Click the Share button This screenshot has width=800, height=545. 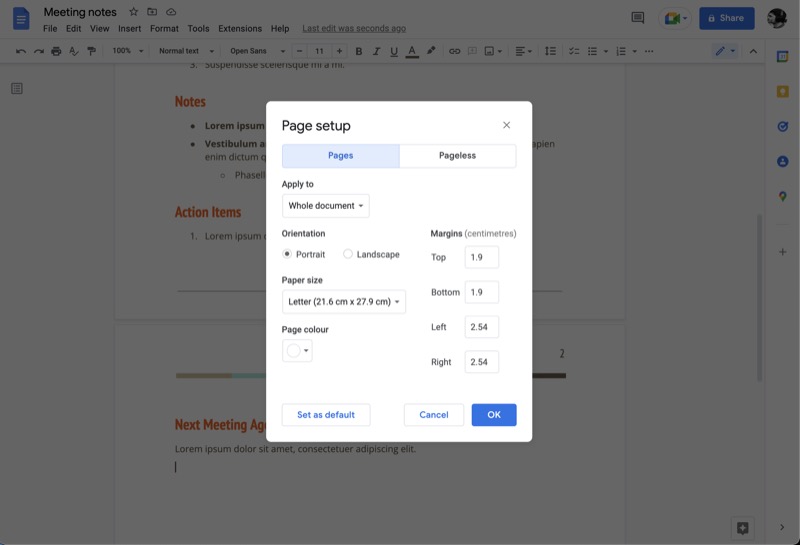pyautogui.click(x=727, y=18)
